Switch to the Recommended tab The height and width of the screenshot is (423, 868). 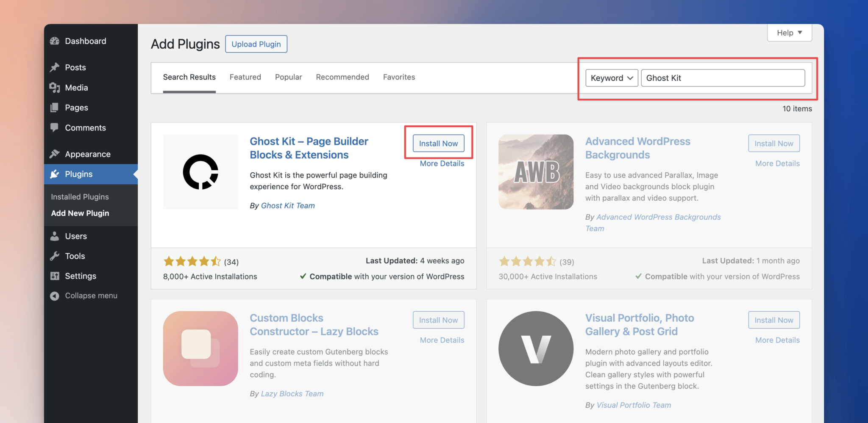pos(342,77)
